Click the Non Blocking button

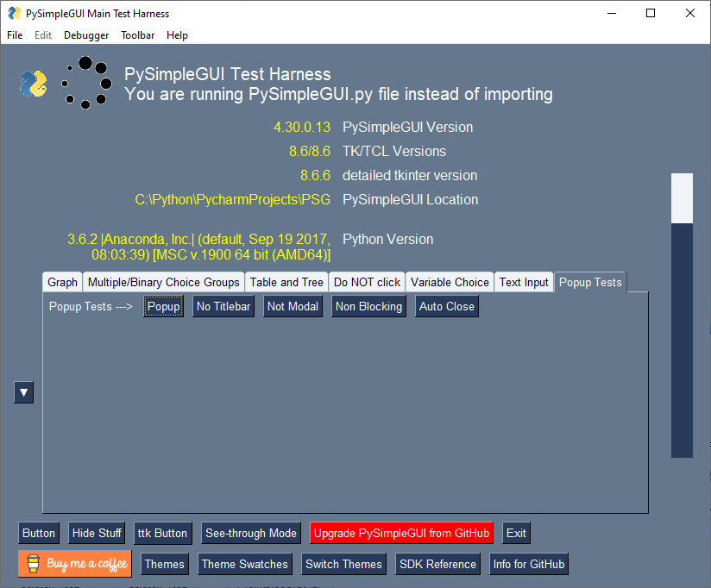click(x=368, y=307)
